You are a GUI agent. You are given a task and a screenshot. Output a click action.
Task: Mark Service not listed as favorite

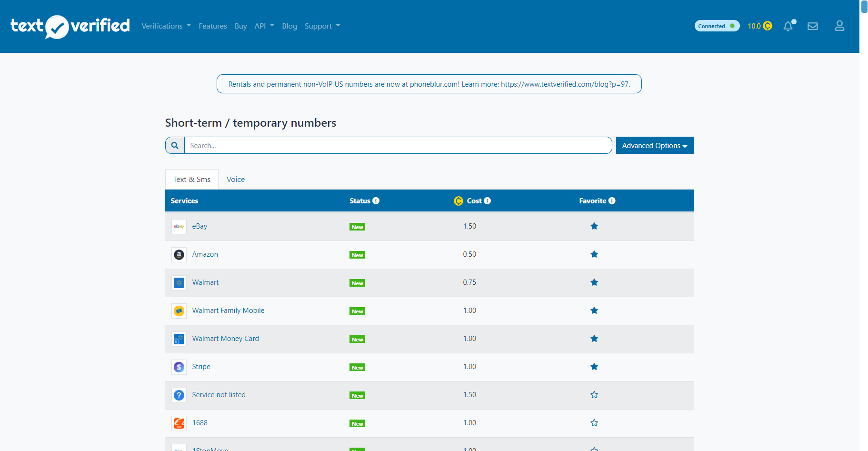click(594, 395)
